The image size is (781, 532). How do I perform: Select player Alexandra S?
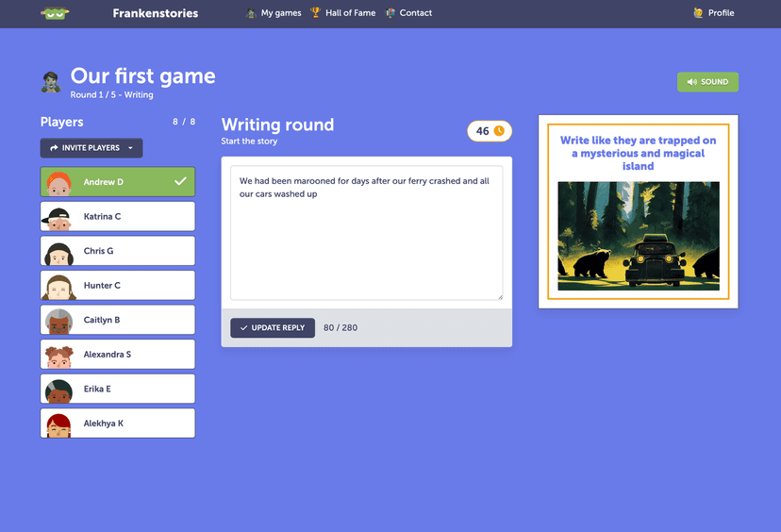(x=118, y=354)
